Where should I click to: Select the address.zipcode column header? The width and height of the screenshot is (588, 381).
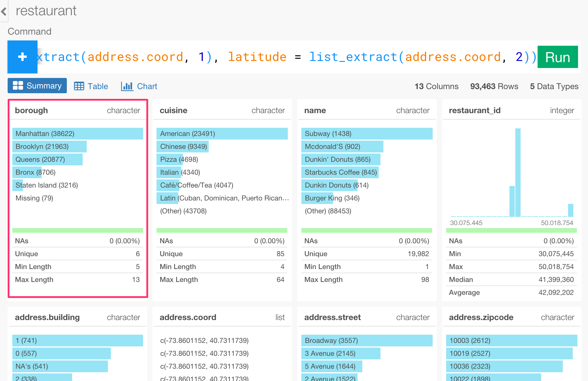[481, 317]
